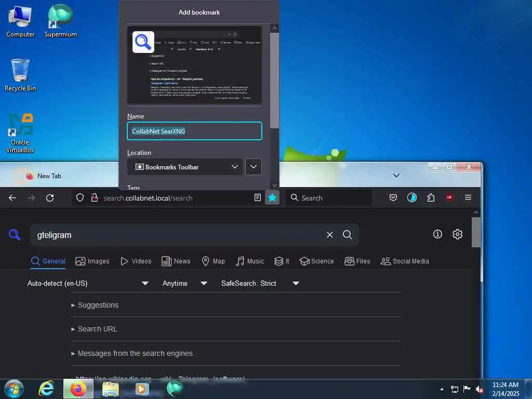Image resolution: width=532 pixels, height=399 pixels.
Task: Open uBlock Origin extension icon
Action: [449, 197]
